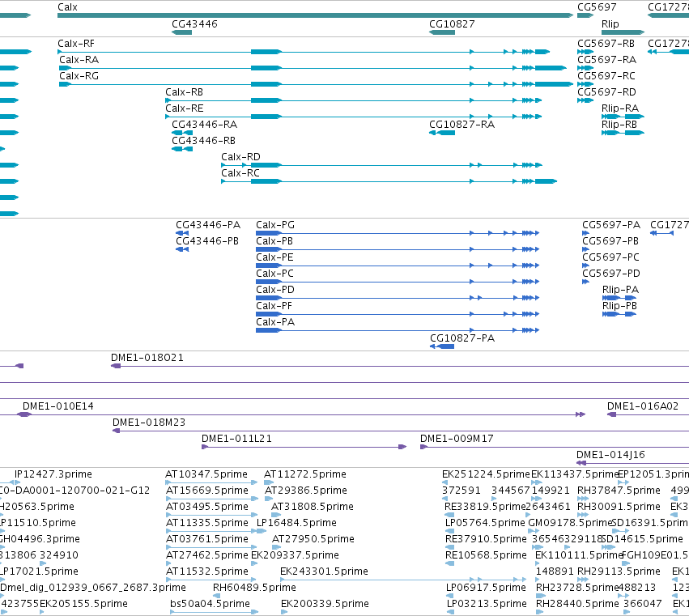Click protein Calx-PE
The image size is (689, 616).
point(274,257)
